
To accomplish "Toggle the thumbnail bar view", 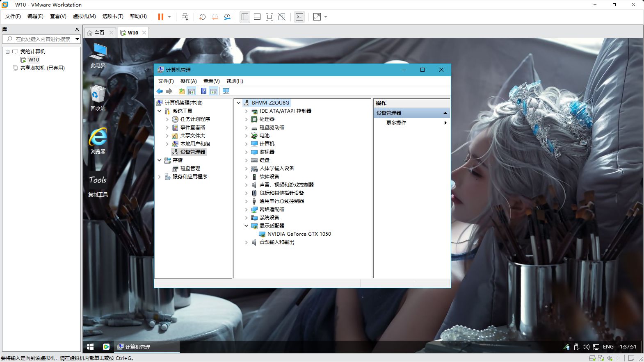I will click(x=257, y=17).
